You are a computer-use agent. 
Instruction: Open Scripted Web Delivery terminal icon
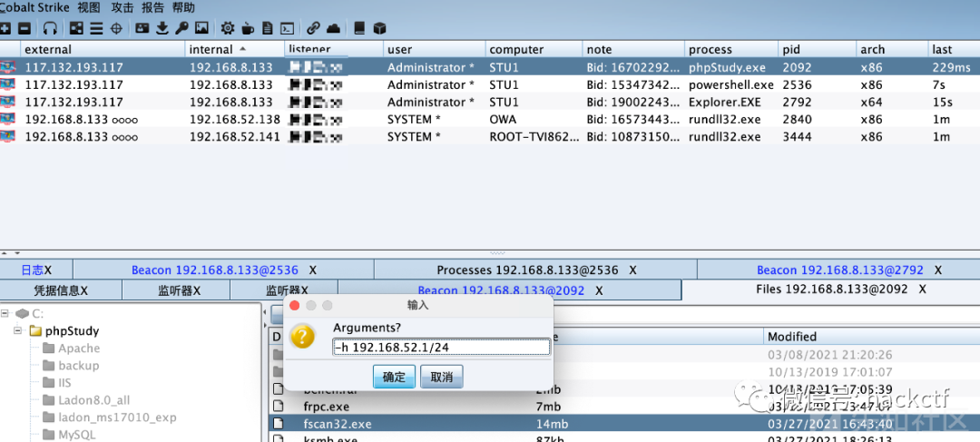pos(287,28)
